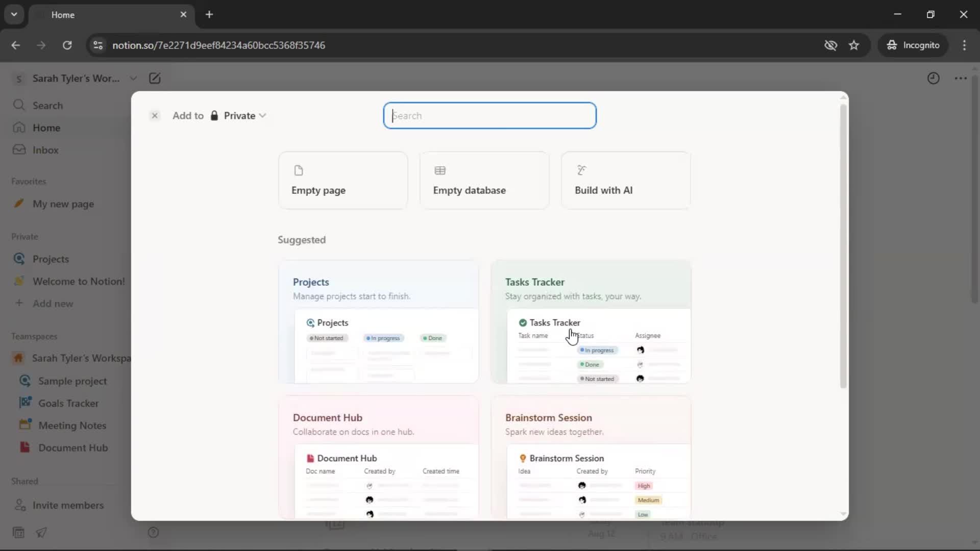
Task: Open a new browser tab
Action: coord(209,15)
